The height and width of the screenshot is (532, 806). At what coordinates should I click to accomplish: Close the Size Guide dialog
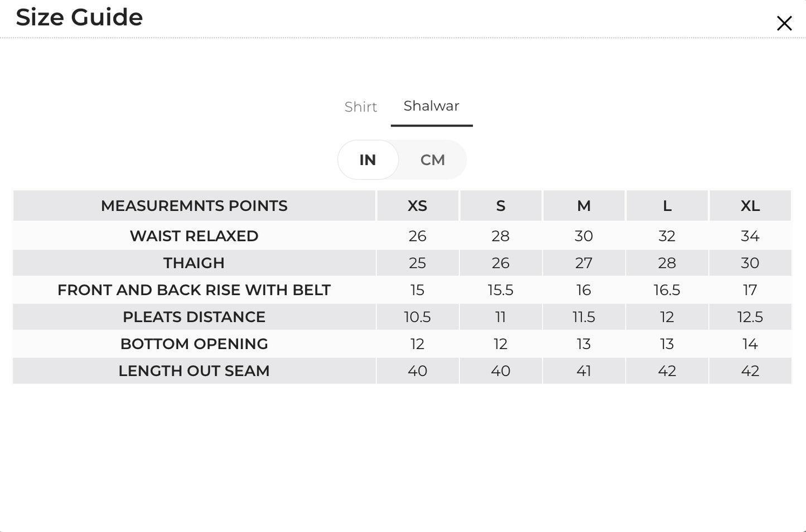[x=784, y=23]
